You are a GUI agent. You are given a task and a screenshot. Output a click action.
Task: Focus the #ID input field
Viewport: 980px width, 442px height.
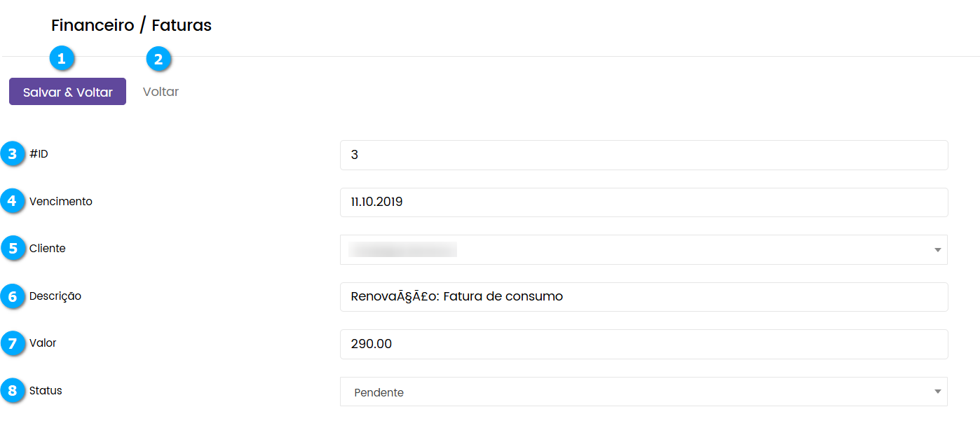(x=643, y=155)
